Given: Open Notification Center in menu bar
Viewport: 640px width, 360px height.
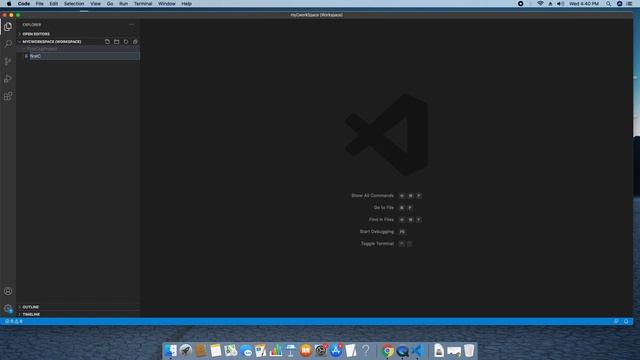Looking at the screenshot, I should [x=629, y=4].
